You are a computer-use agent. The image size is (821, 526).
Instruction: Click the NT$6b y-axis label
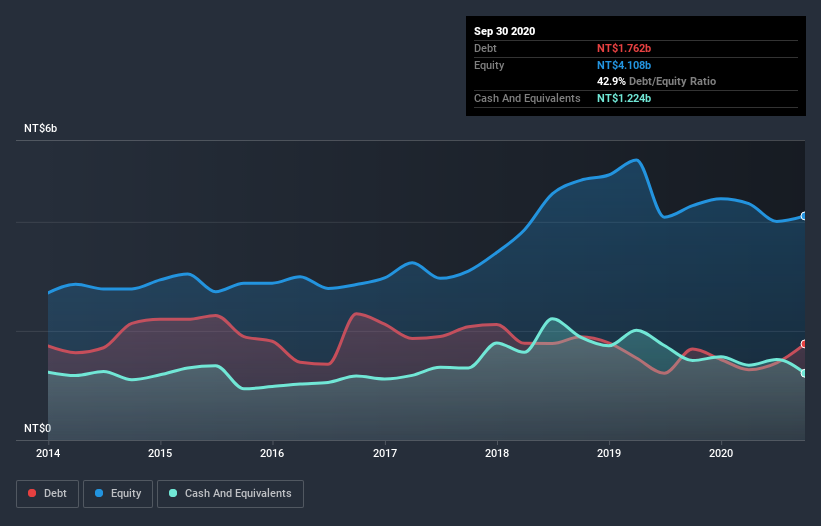[x=40, y=128]
